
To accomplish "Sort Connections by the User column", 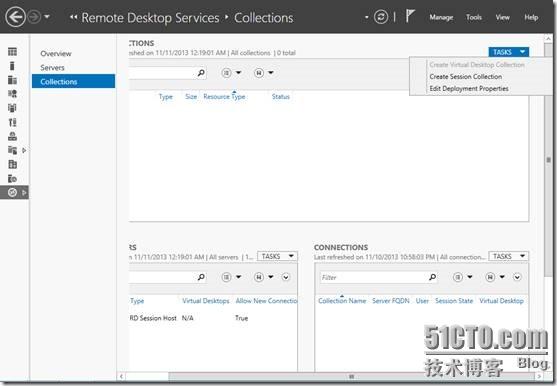I will [422, 301].
